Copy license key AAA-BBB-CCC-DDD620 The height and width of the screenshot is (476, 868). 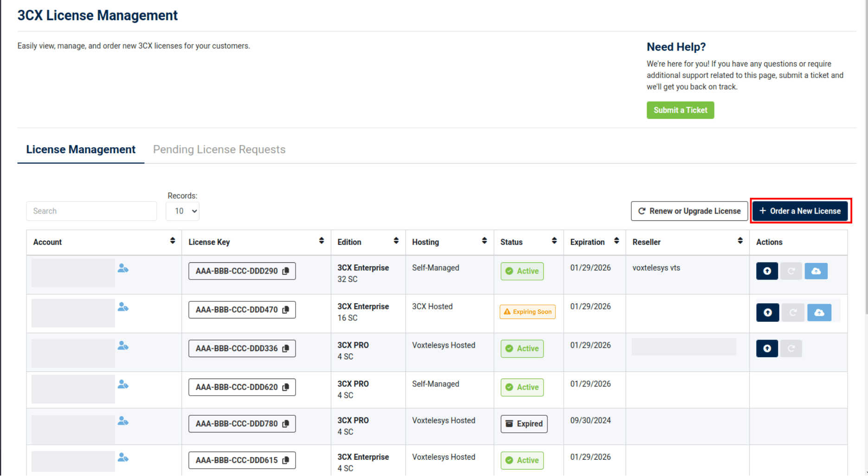[x=286, y=387]
